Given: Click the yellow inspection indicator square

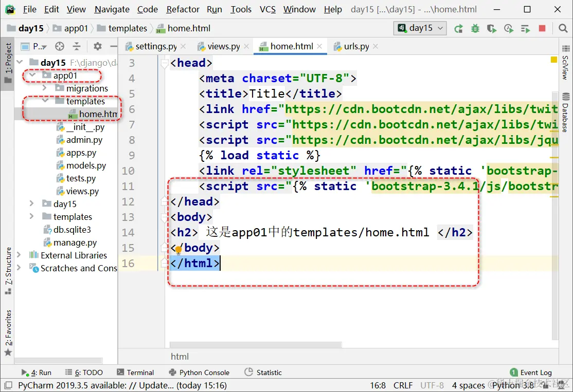Looking at the screenshot, I should [x=554, y=60].
